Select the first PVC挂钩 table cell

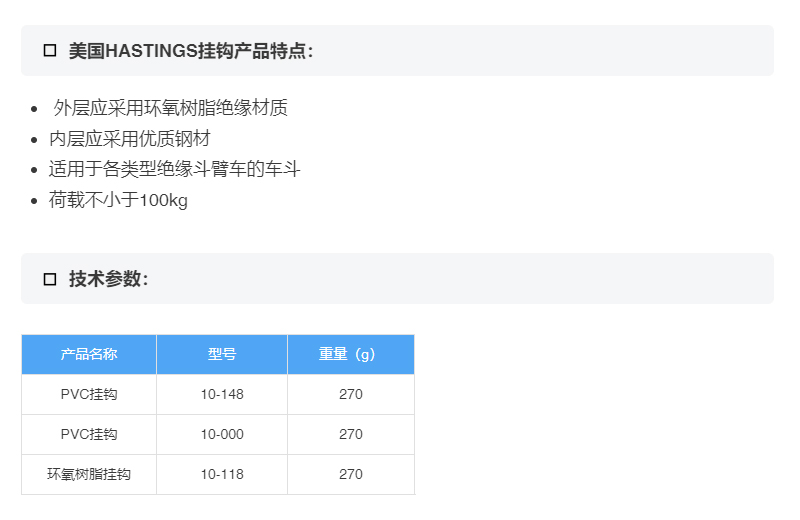click(89, 394)
